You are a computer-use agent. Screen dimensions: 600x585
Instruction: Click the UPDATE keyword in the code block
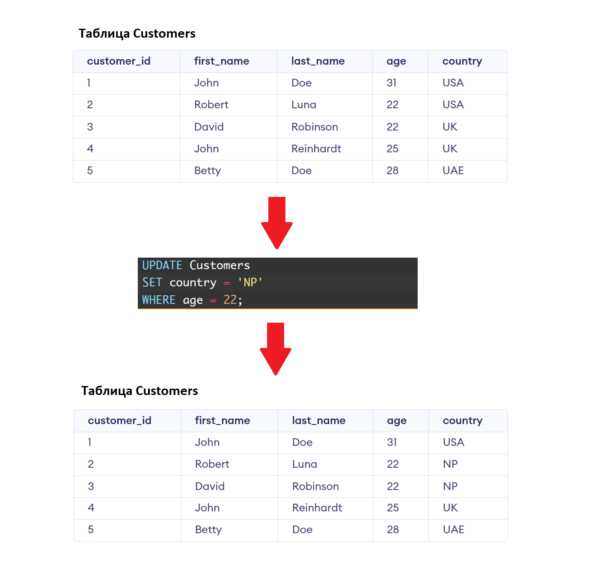point(162,266)
